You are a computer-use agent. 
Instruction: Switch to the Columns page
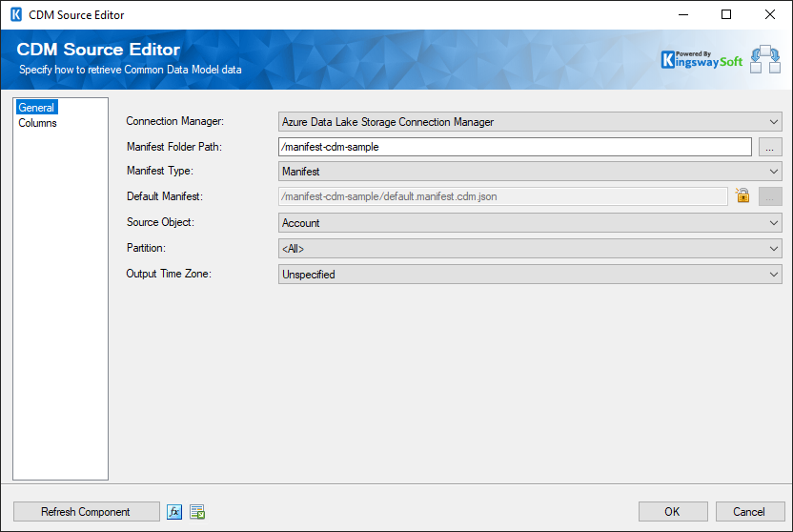37,123
